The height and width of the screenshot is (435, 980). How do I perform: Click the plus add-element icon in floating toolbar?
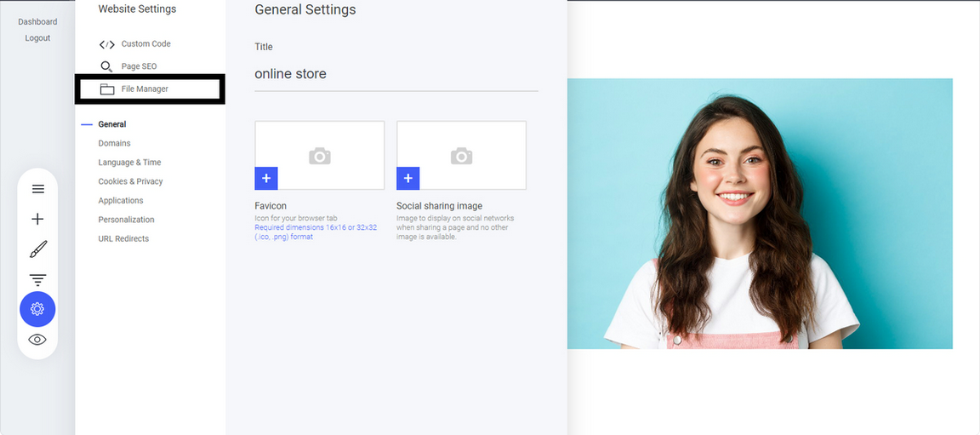pos(37,219)
